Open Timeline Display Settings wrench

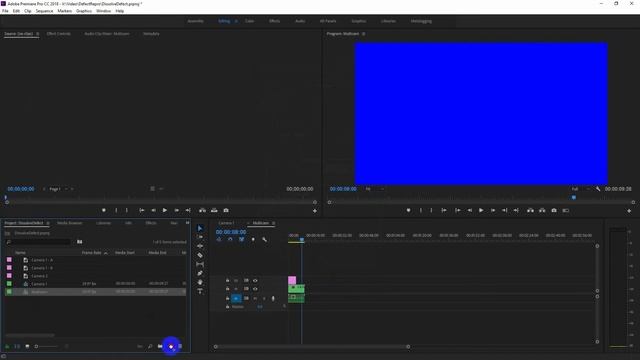point(264,240)
